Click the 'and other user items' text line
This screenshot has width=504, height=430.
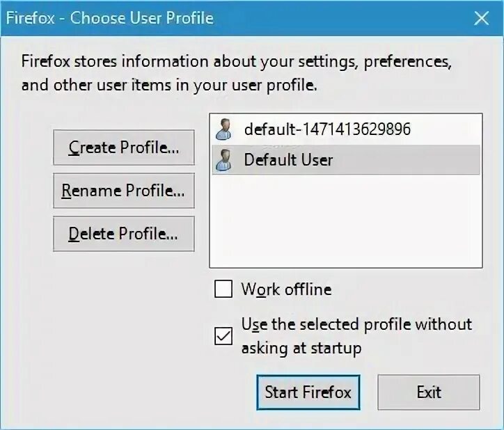point(169,86)
